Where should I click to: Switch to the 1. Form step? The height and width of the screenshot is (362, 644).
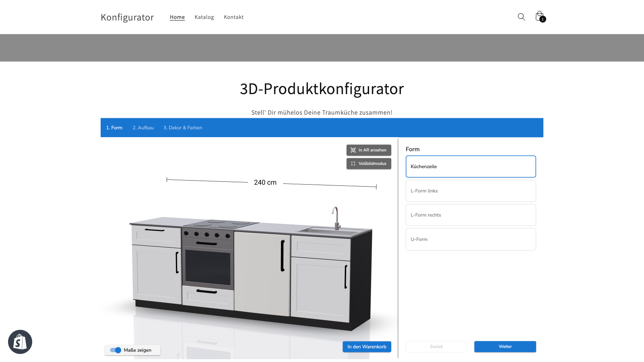(114, 128)
